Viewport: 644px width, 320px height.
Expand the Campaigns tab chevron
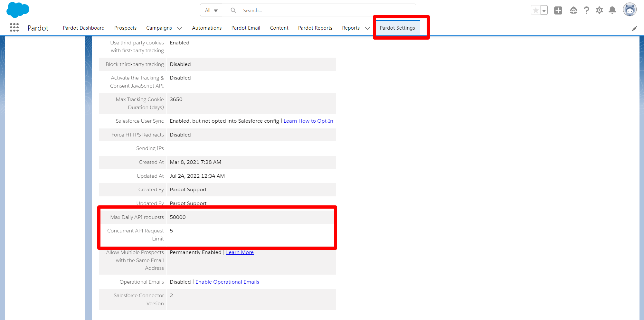click(x=180, y=28)
